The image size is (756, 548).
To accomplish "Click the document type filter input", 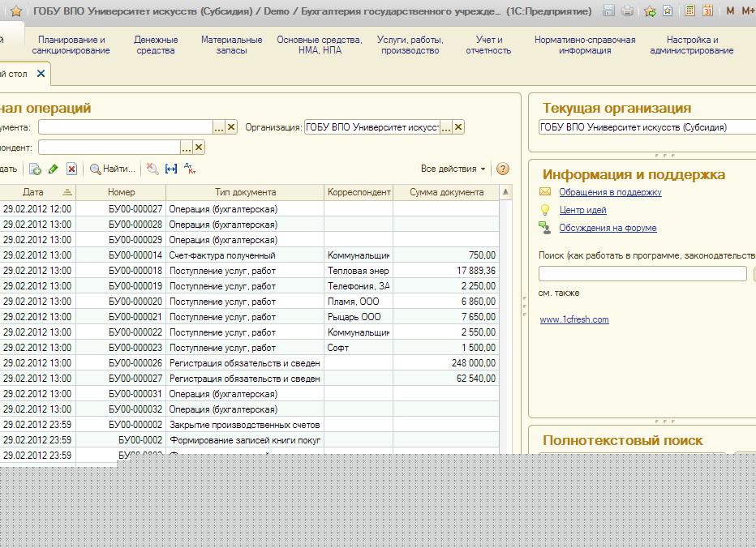I will click(126, 127).
